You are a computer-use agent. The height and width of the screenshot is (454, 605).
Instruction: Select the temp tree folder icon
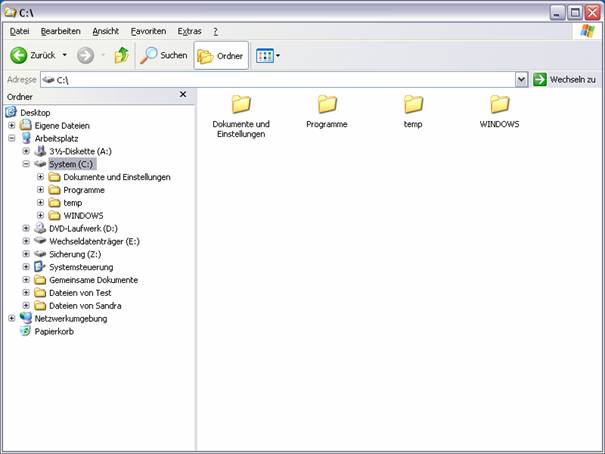[x=54, y=203]
